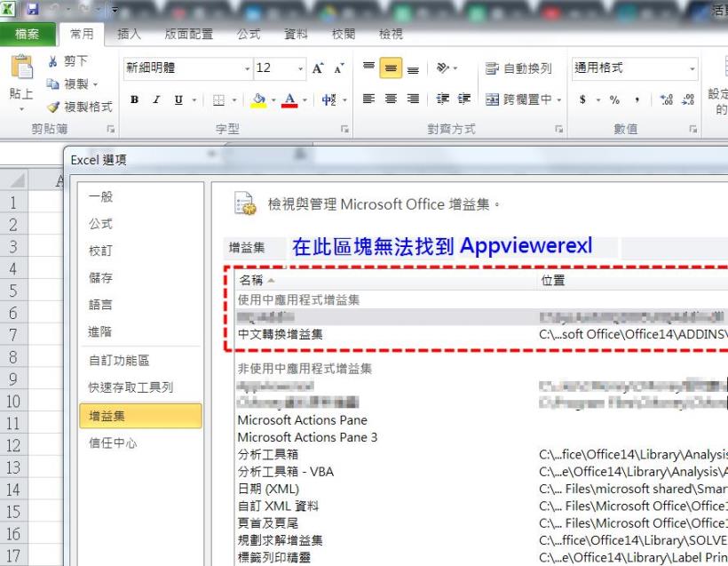Increase the indent

click(x=463, y=99)
